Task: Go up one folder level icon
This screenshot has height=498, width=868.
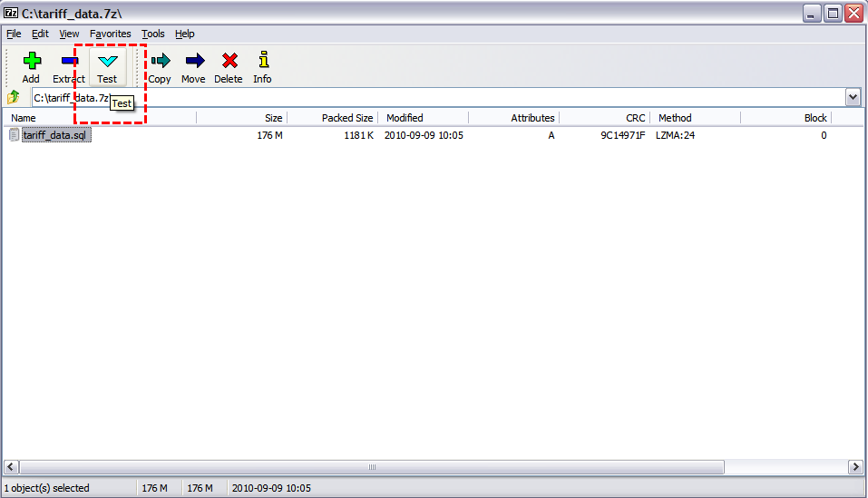Action: pyautogui.click(x=14, y=97)
